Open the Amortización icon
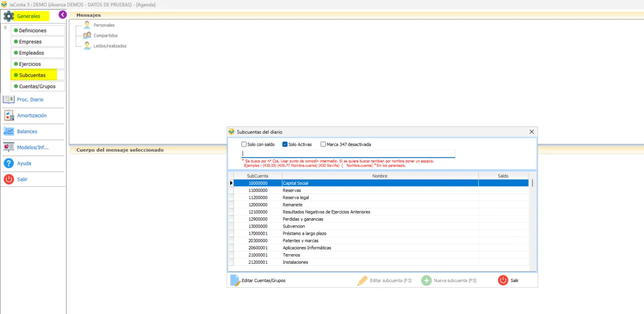 pyautogui.click(x=9, y=115)
